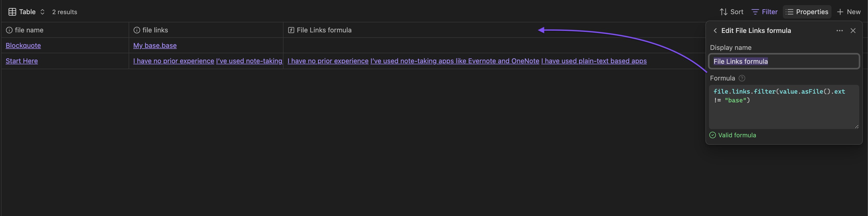Screen dimensions: 868x216
Task: Click the formula help question mark icon
Action: click(742, 78)
